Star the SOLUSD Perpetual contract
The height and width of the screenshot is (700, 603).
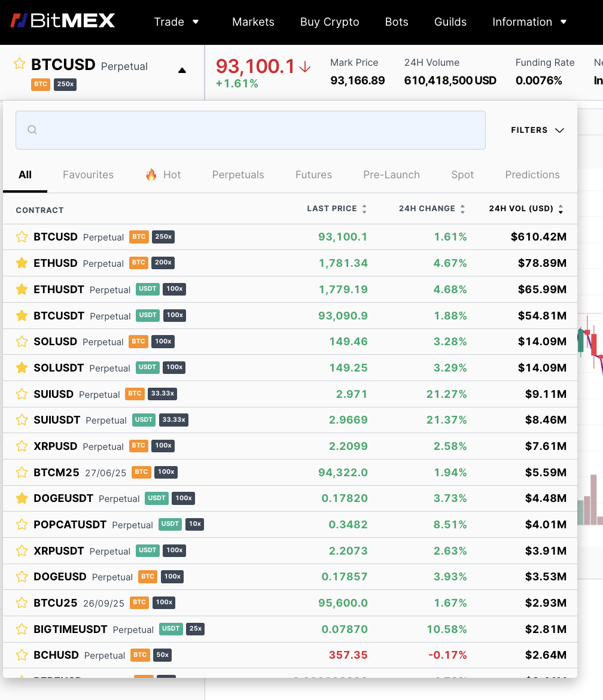tap(22, 342)
